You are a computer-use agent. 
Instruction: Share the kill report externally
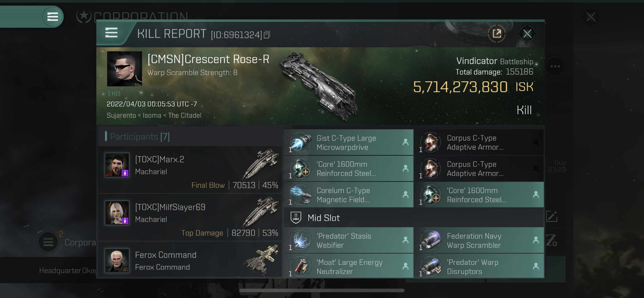click(x=496, y=34)
